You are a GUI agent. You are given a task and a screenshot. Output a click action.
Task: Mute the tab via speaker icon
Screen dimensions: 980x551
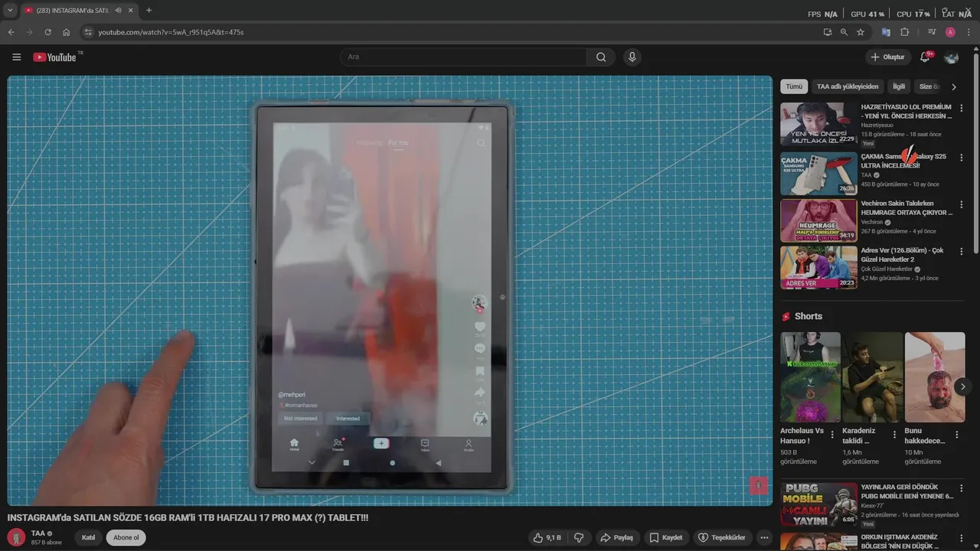coord(118,11)
